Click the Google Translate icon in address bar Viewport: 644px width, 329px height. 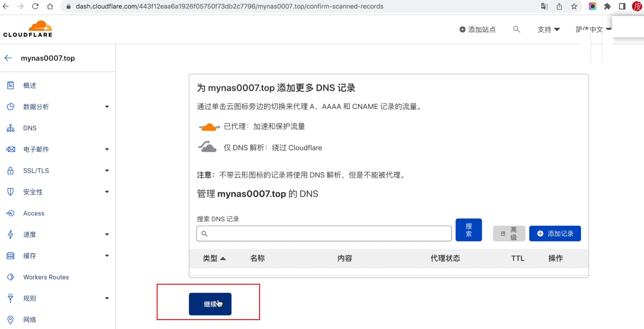(x=544, y=7)
